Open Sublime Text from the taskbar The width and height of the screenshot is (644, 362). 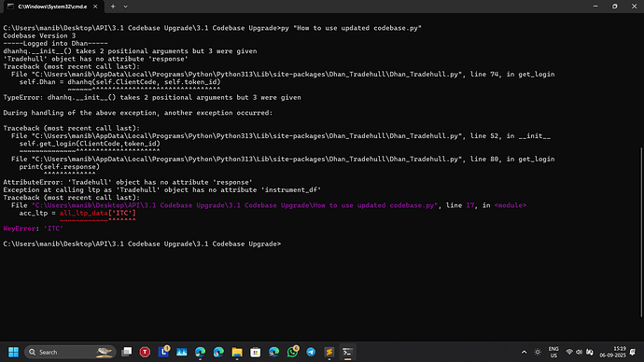(329, 352)
